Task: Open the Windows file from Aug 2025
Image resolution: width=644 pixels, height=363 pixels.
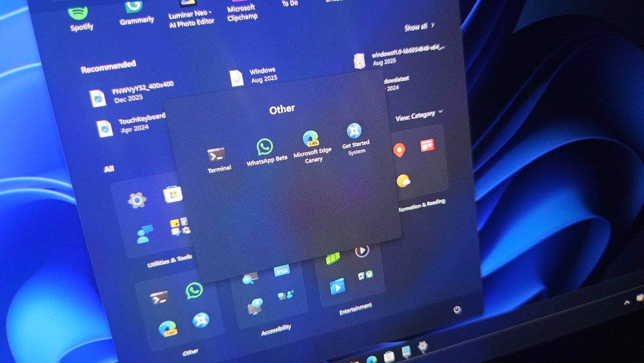Action: tap(253, 76)
